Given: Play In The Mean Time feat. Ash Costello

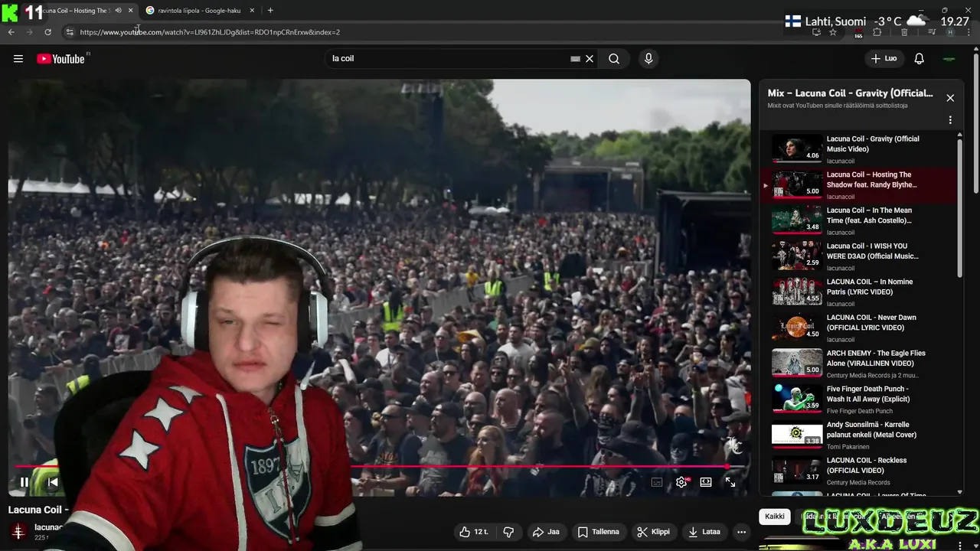Looking at the screenshot, I should [861, 220].
